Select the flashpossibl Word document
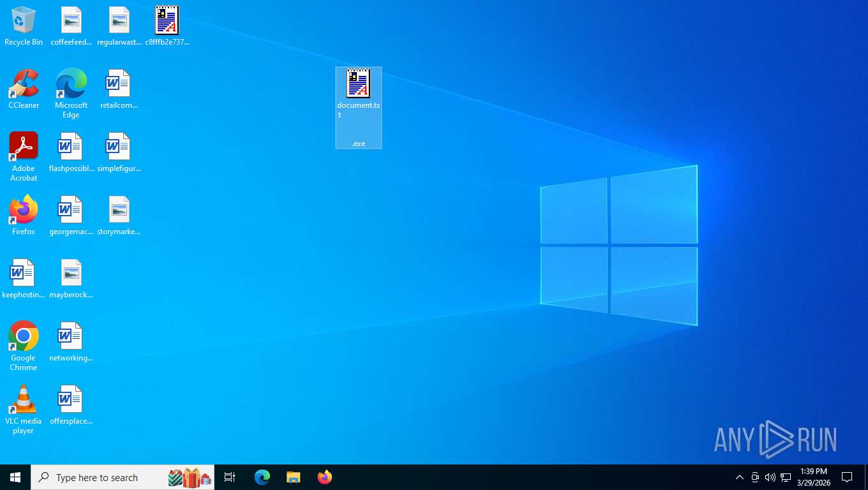The image size is (868, 490). 71,152
